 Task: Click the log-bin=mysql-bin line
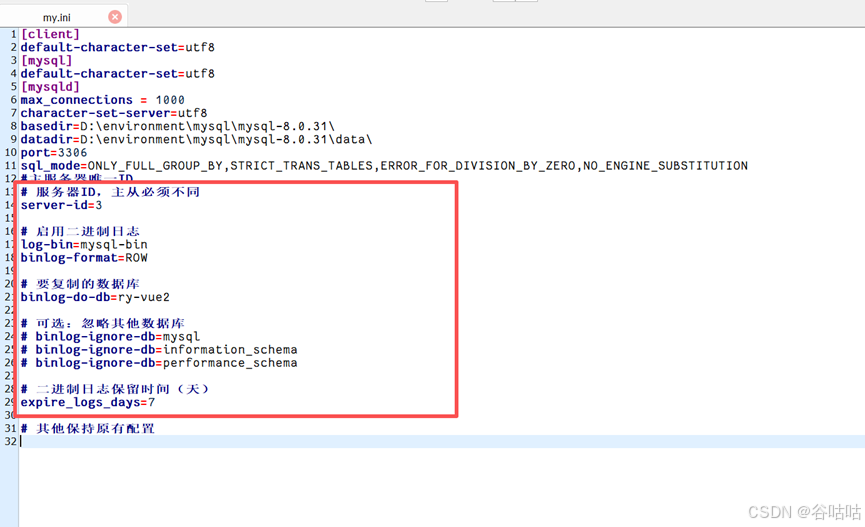coord(84,244)
